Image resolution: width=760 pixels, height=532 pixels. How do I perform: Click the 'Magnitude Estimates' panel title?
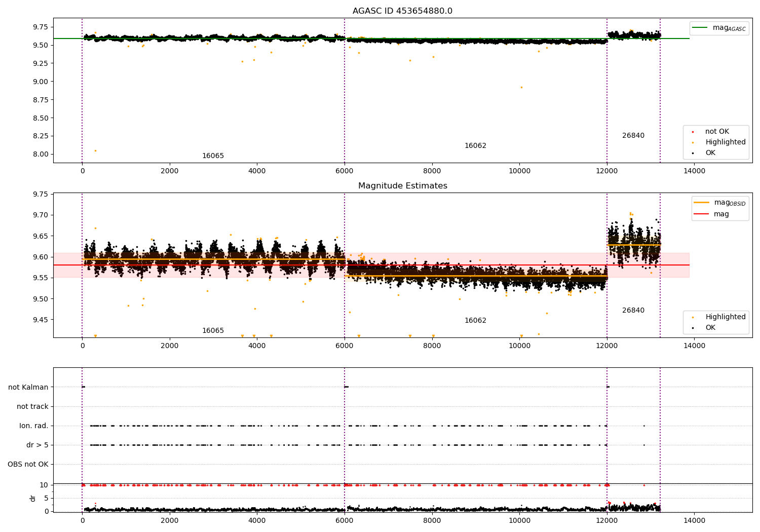click(402, 186)
